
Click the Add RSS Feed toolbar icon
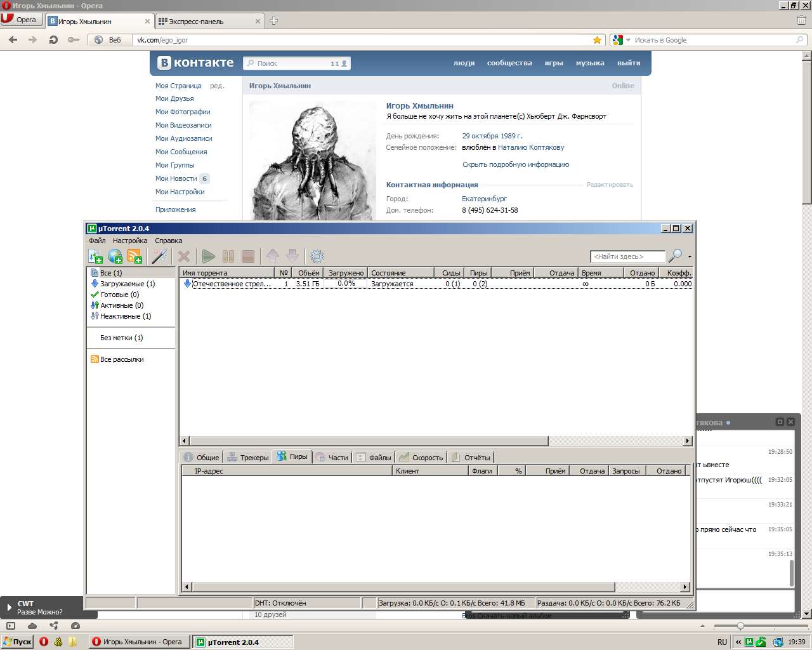(134, 256)
